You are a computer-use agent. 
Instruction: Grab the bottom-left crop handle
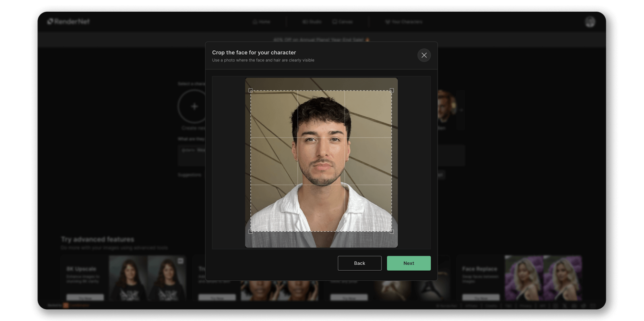coord(250,231)
